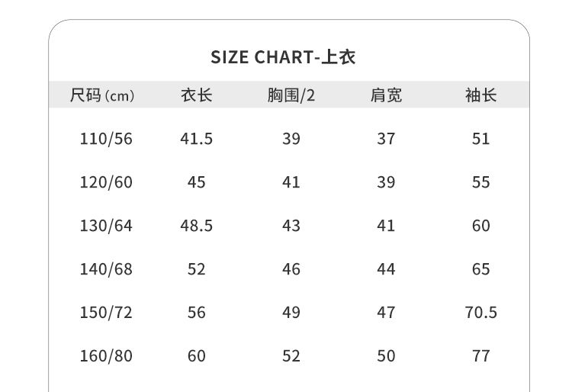Select the 48.5 garment length value
The image size is (572, 392).
(x=197, y=226)
